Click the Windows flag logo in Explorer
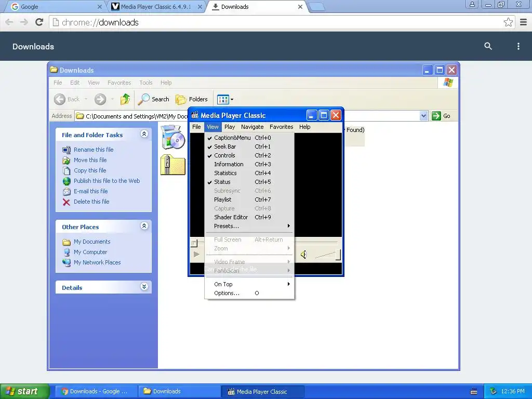Viewport: 532px width, 399px height. [x=448, y=83]
